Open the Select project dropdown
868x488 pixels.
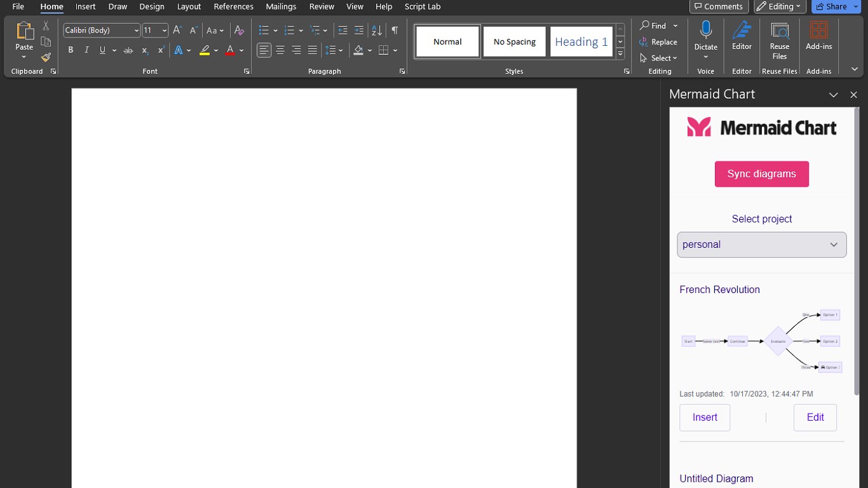pyautogui.click(x=761, y=245)
